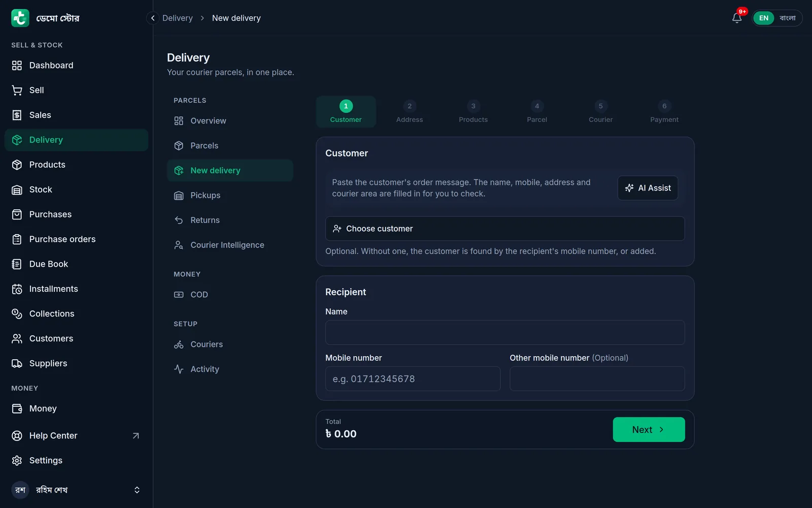812x508 pixels.
Task: Open Collections in sidebar
Action: click(76, 314)
